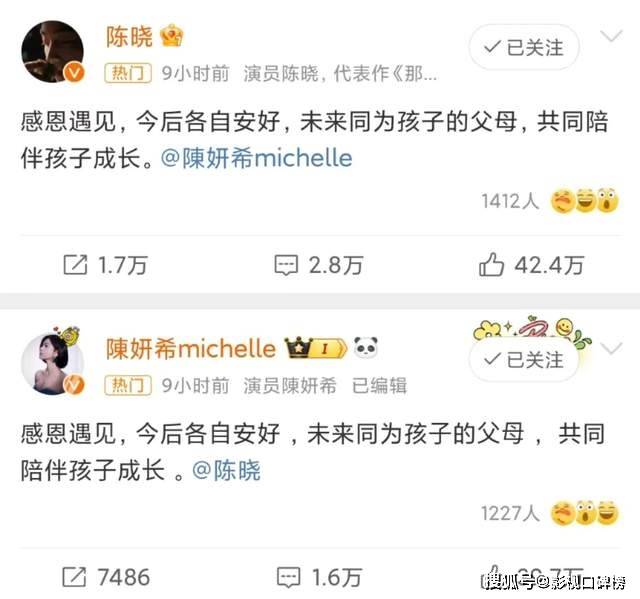Open the @陈晓 mention link
The width and height of the screenshot is (640, 599).
226,470
